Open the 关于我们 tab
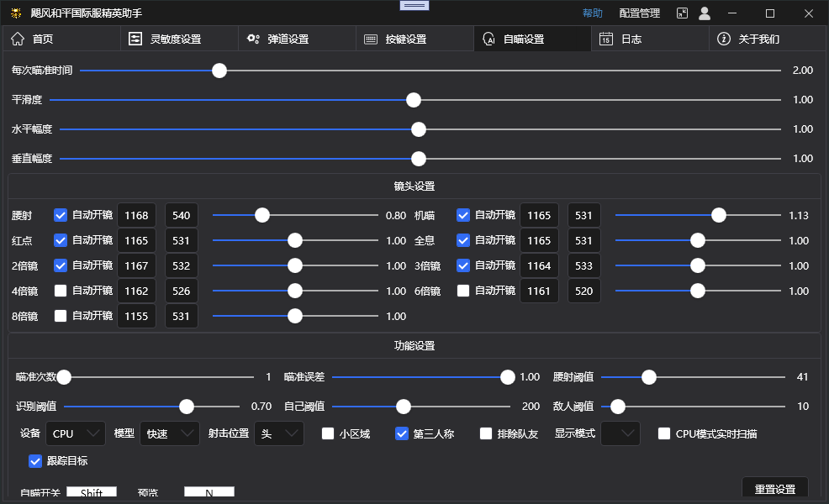This screenshot has width=829, height=504. [768, 39]
